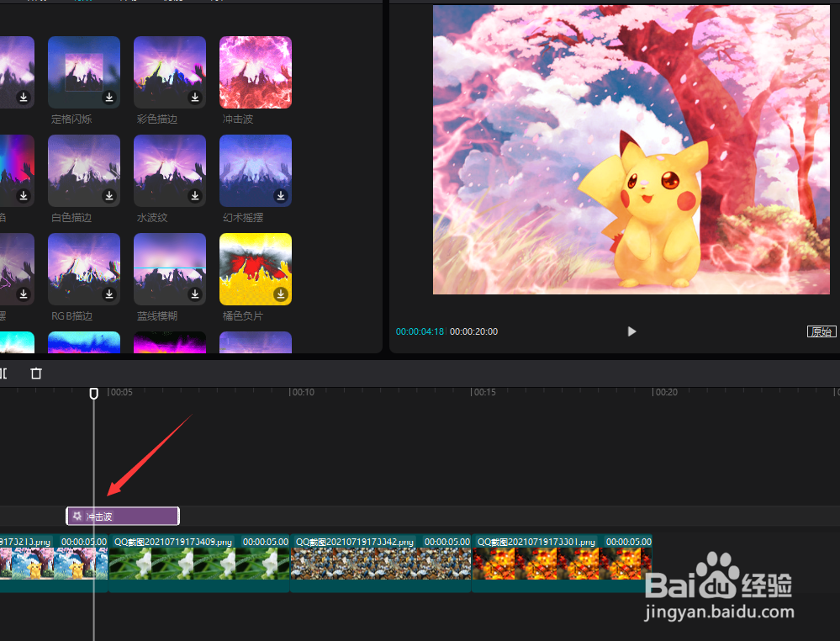This screenshot has height=641, width=840.
Task: Click the delete trash icon above timeline
Action: pos(36,373)
